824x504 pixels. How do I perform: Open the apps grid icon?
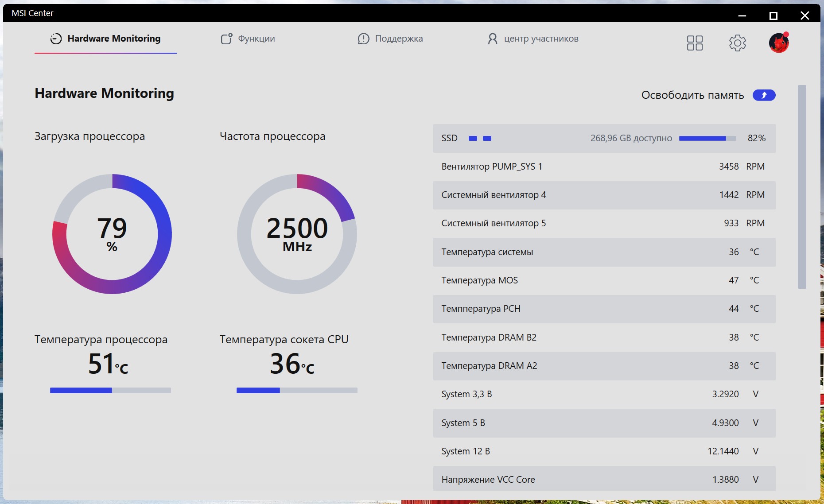(695, 43)
